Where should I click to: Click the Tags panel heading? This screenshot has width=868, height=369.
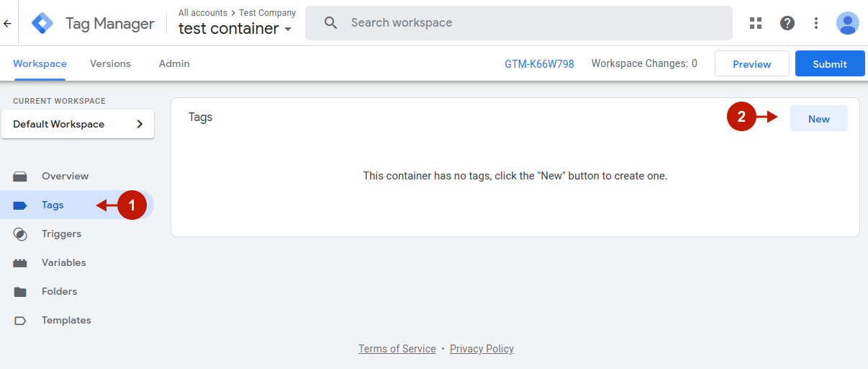[x=201, y=117]
